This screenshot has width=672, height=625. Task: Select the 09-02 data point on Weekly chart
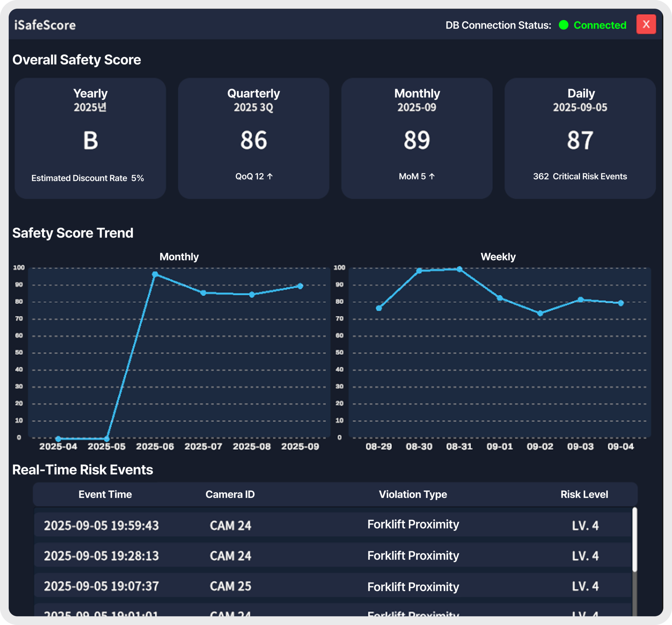point(540,313)
